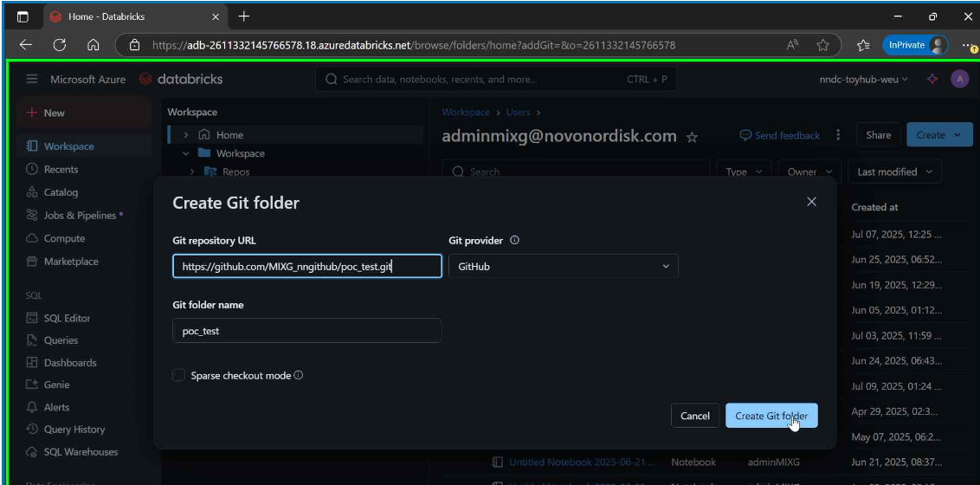Show Sparse checkout mode info icon
This screenshot has height=485, width=980.
tap(298, 376)
